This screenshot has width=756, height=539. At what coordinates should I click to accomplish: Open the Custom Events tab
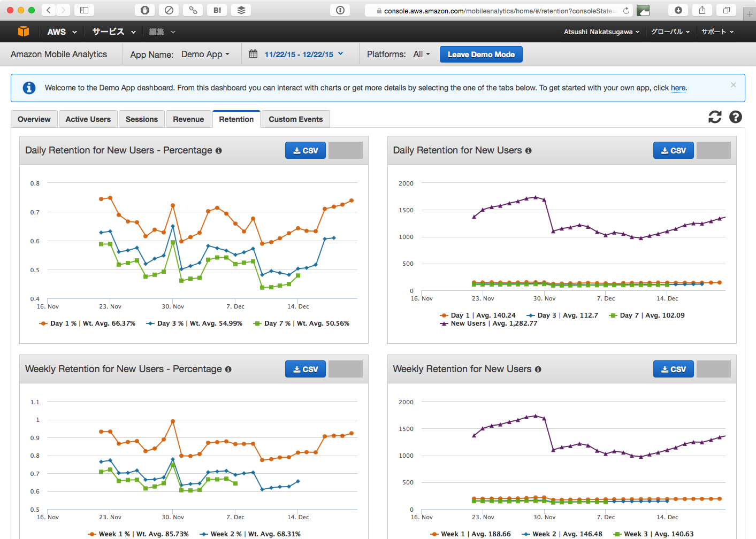[295, 119]
